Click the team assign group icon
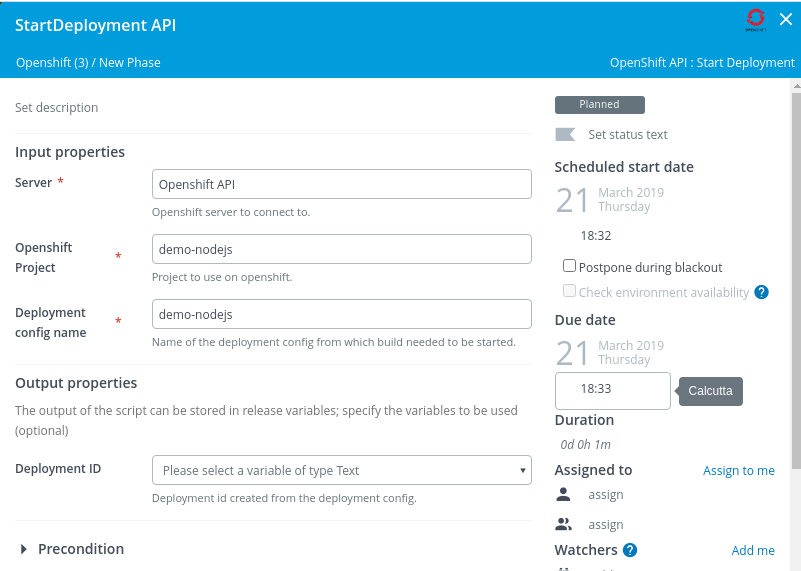Image resolution: width=801 pixels, height=571 pixels. tap(564, 524)
